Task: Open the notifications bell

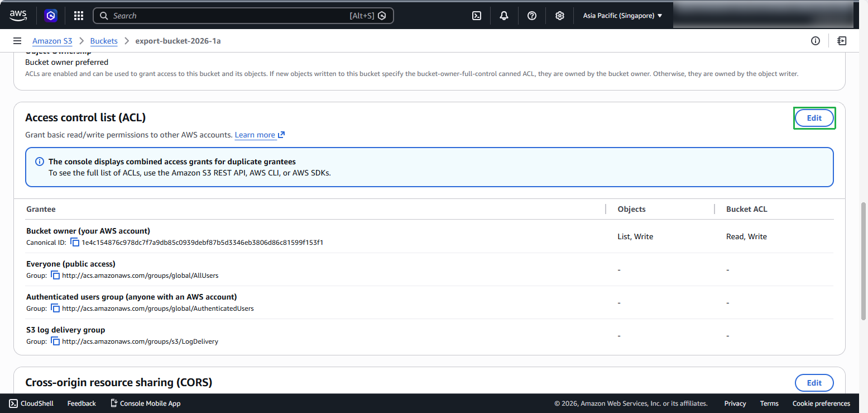Action: [x=504, y=16]
